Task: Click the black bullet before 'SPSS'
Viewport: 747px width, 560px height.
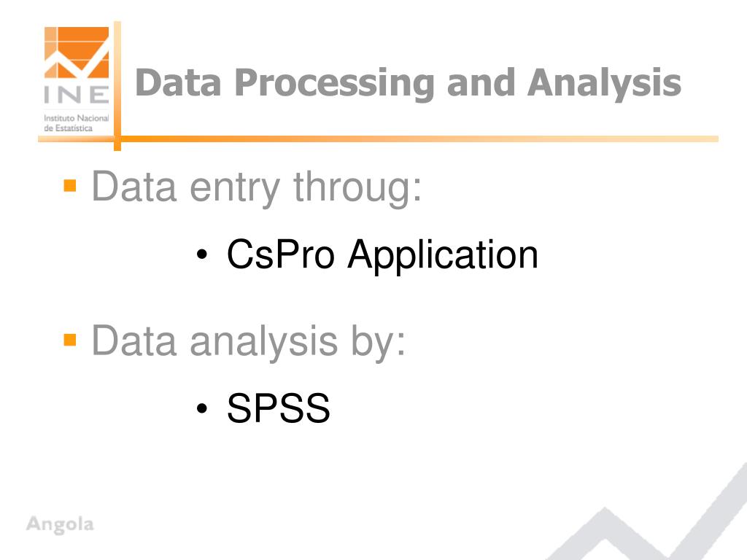Action: click(x=202, y=408)
